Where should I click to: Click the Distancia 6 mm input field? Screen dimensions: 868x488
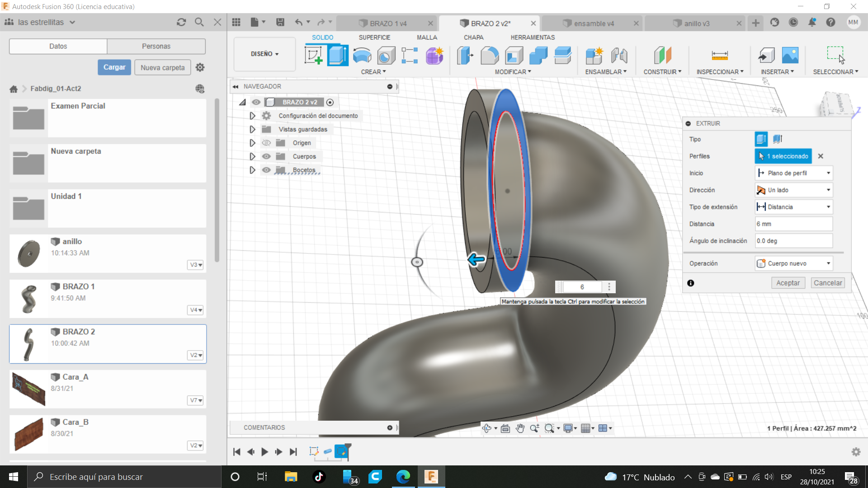pyautogui.click(x=793, y=224)
